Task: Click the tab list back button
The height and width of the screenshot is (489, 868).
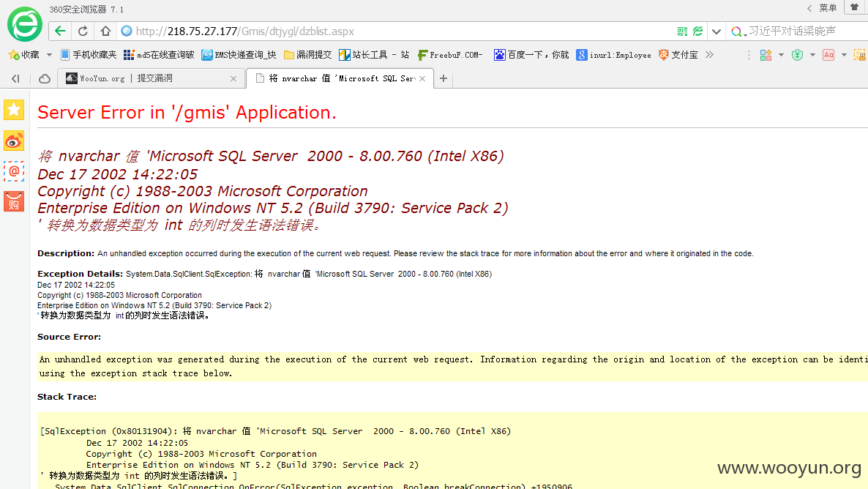Action: 15,78
